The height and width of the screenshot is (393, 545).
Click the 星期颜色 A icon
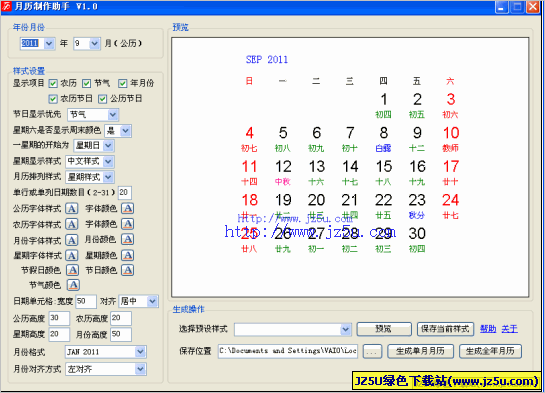pyautogui.click(x=128, y=255)
